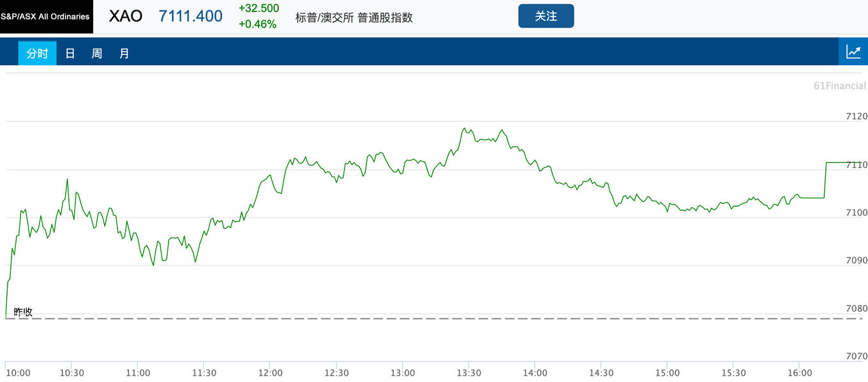Click the 16:00 time axis label

(800, 373)
